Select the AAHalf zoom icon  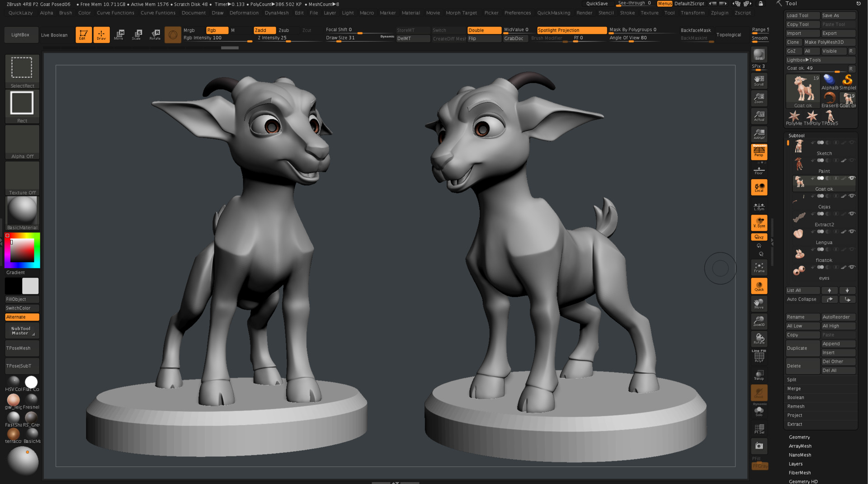point(759,133)
